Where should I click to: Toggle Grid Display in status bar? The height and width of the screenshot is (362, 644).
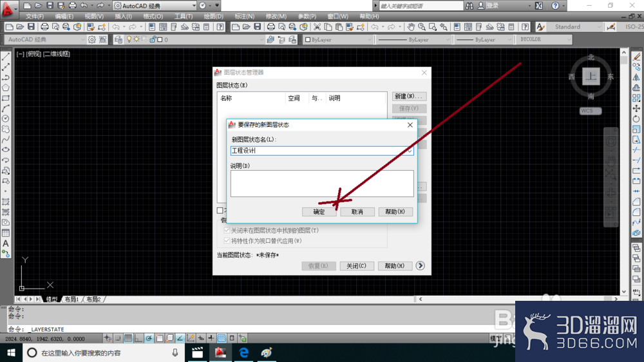tap(128, 338)
